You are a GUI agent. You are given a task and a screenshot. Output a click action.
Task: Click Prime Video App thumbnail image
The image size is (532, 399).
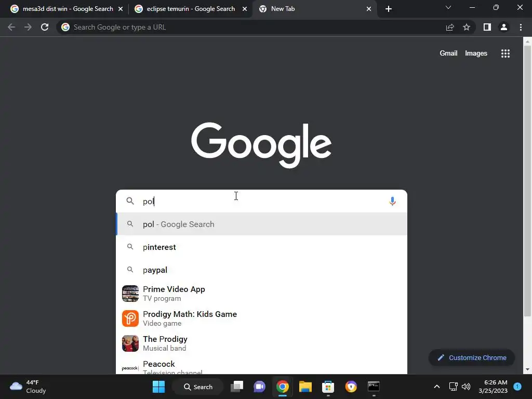point(130,294)
